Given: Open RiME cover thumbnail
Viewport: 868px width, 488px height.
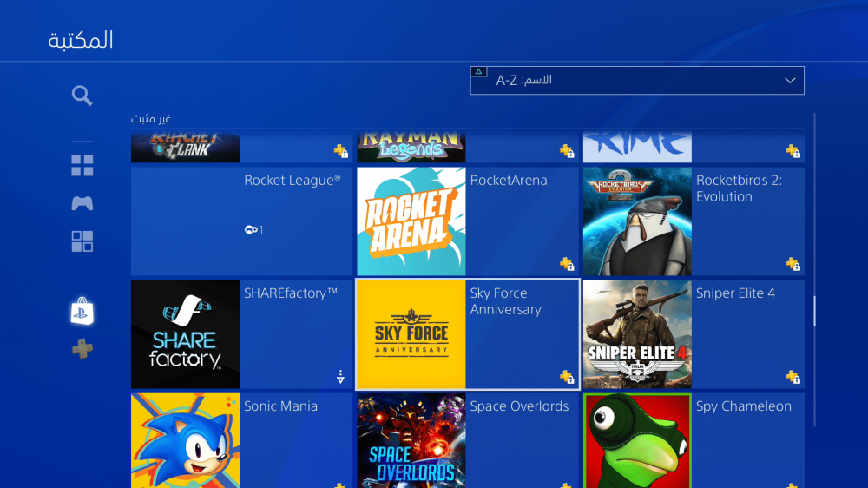Looking at the screenshot, I should click(637, 148).
